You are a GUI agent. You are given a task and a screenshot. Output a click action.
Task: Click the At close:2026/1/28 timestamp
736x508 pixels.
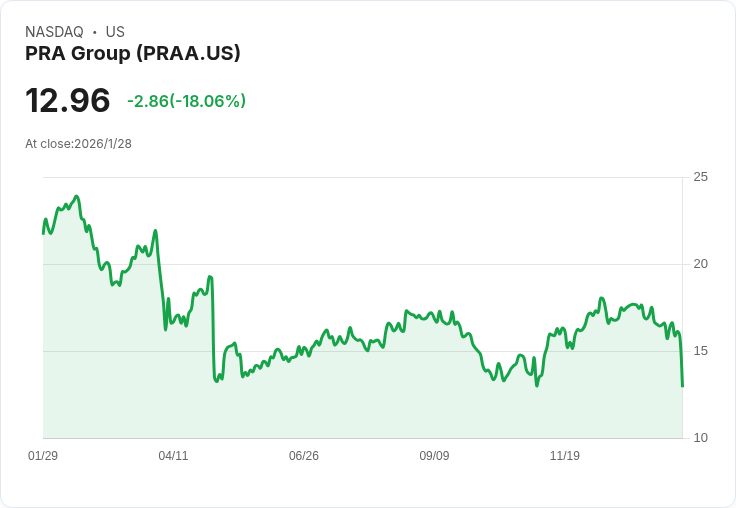coord(78,144)
